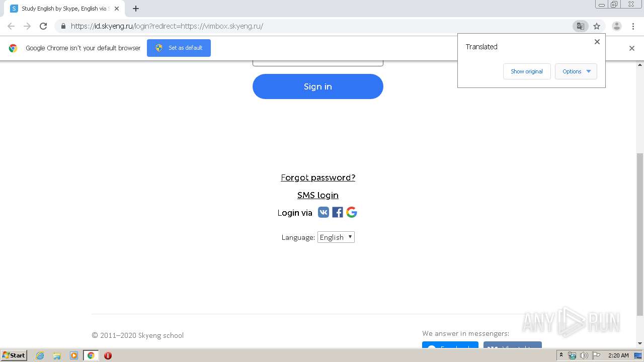This screenshot has height=362, width=644.
Task: Click the taskbar clock showing 2:20 AM
Action: (618, 355)
